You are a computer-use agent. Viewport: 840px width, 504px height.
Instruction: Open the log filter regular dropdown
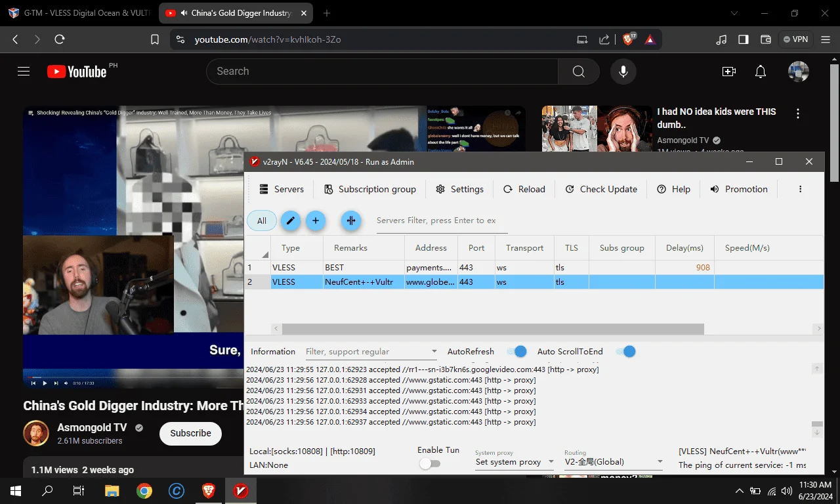click(x=371, y=352)
